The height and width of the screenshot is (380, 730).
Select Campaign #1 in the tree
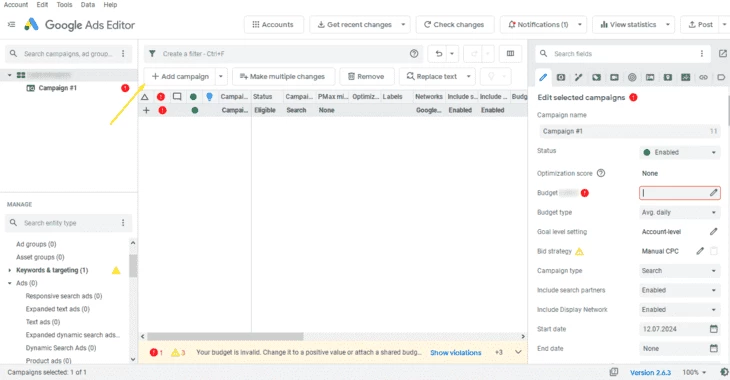(57, 88)
